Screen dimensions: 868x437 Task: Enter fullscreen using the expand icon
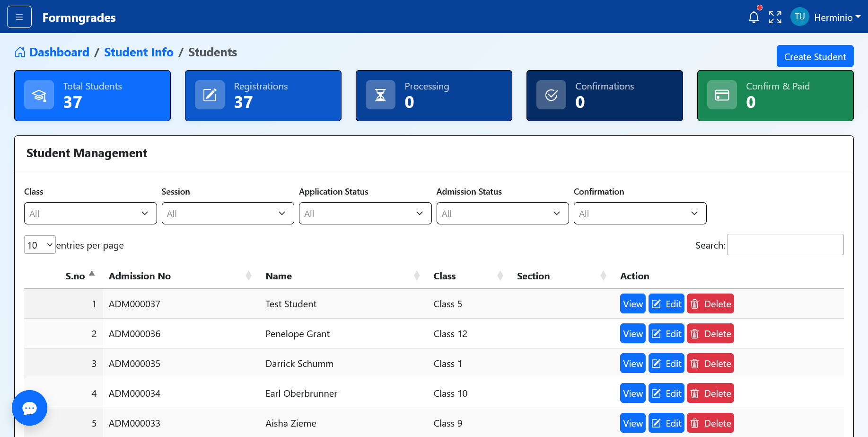click(x=775, y=17)
